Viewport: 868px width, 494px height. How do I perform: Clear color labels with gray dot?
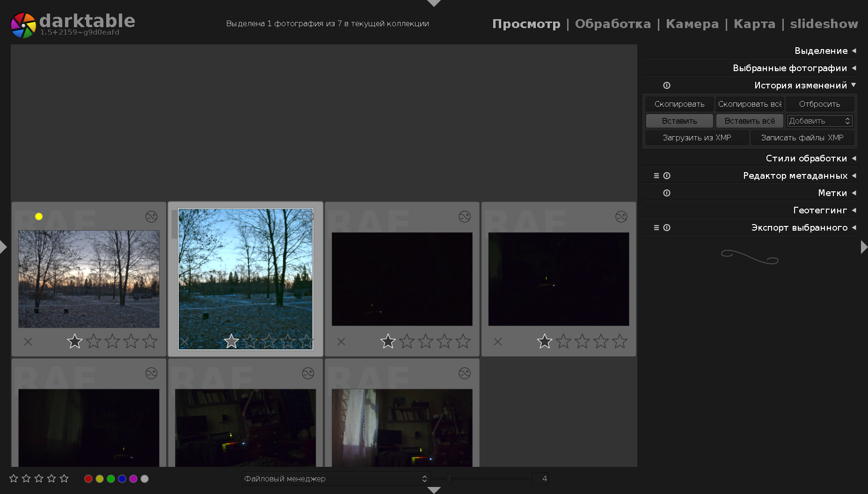tap(144, 479)
